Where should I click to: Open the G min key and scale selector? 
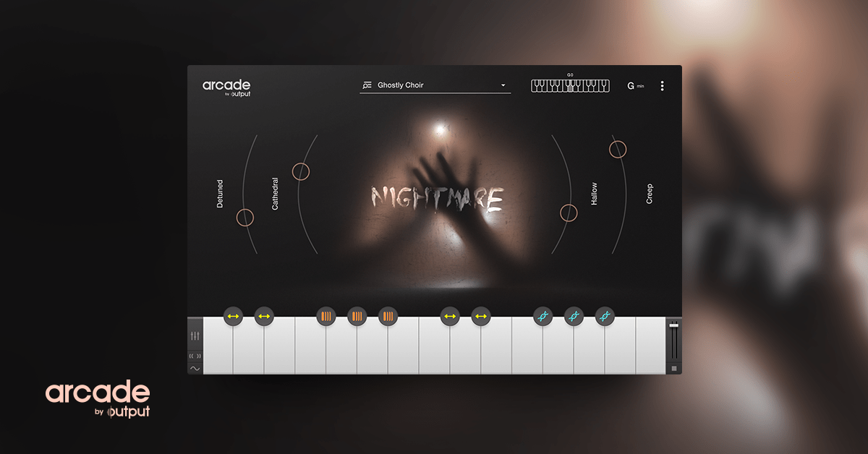pos(635,85)
